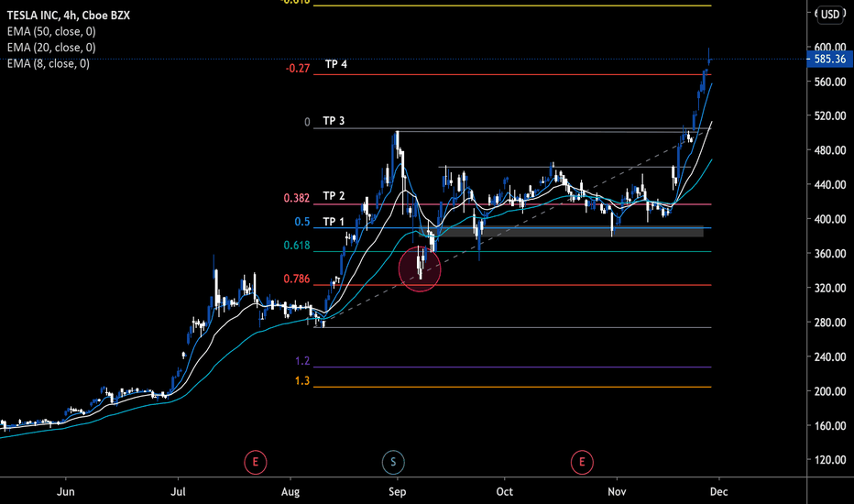Viewport: 854px width, 504px height.
Task: Select the EMA (8, close, 0) indicator legend
Action: [x=48, y=64]
